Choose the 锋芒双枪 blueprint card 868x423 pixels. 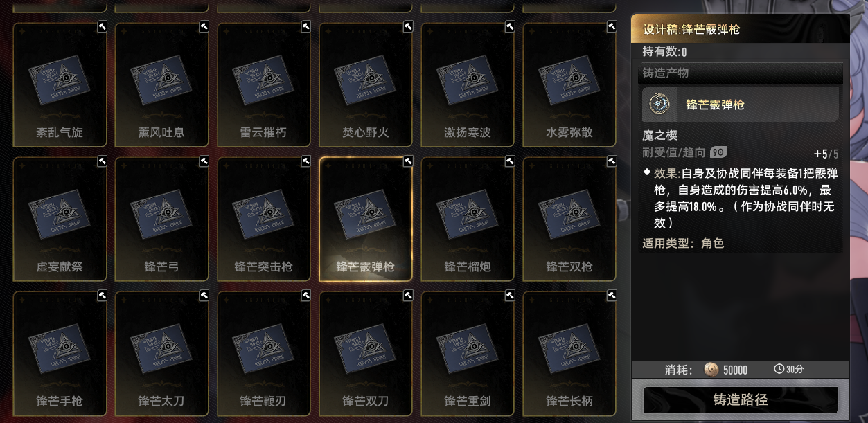[569, 219]
